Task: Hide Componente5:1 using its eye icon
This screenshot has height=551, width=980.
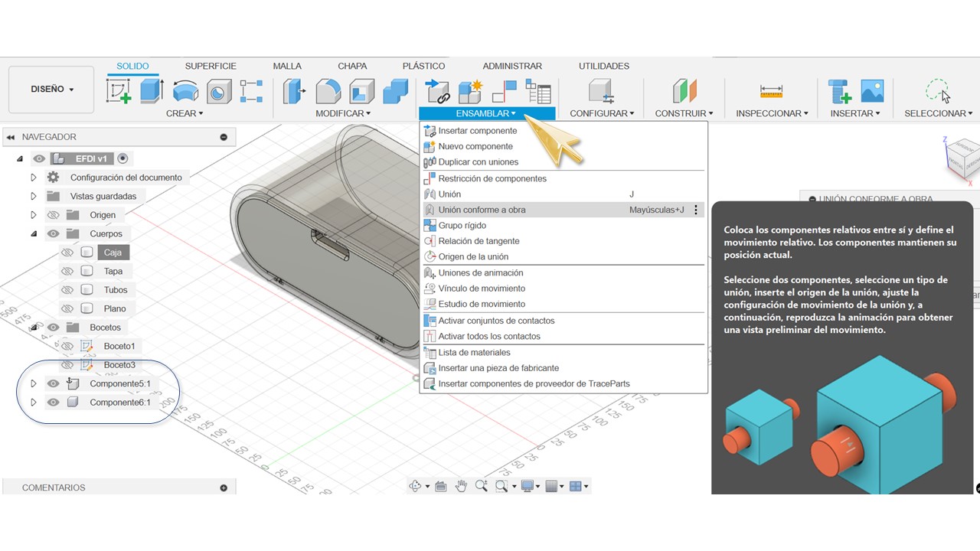Action: tap(53, 383)
